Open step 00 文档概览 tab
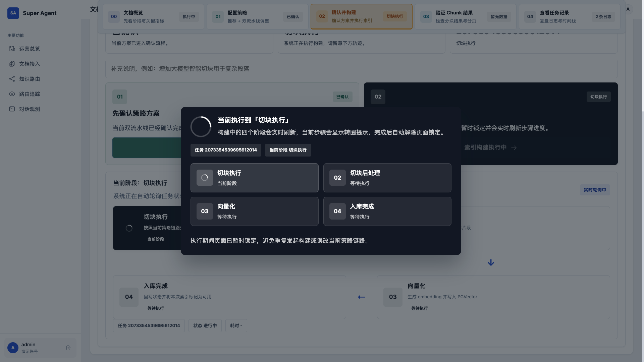 [x=153, y=16]
